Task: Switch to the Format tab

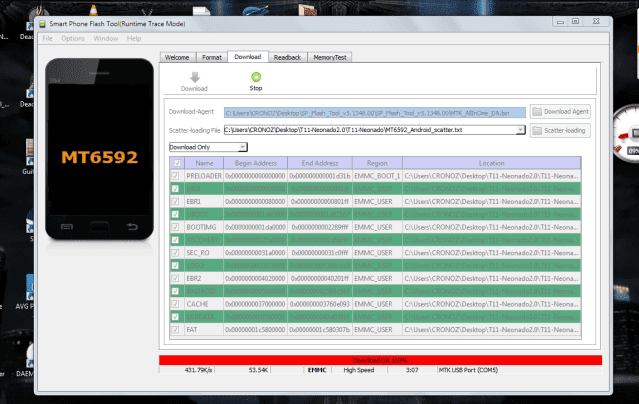Action: point(212,57)
